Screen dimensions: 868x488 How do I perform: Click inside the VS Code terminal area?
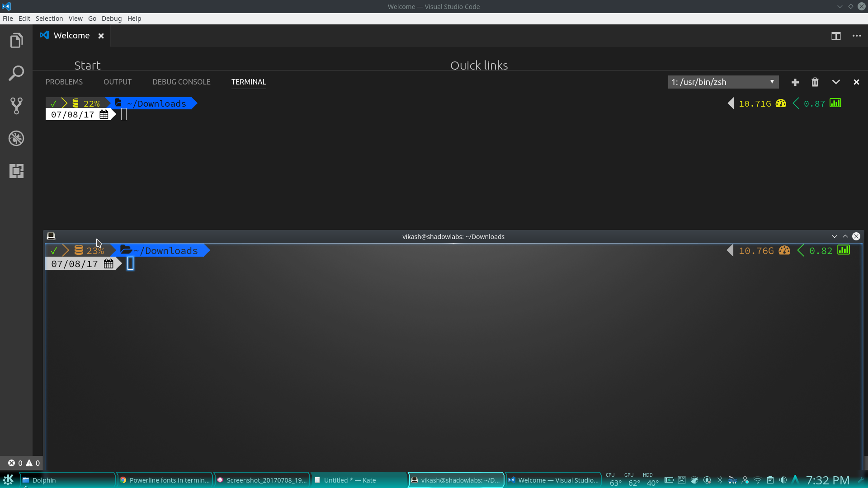click(362, 172)
